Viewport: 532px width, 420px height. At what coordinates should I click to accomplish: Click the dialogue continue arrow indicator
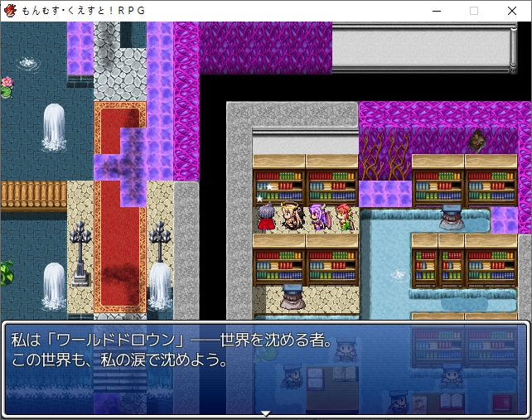tap(266, 413)
